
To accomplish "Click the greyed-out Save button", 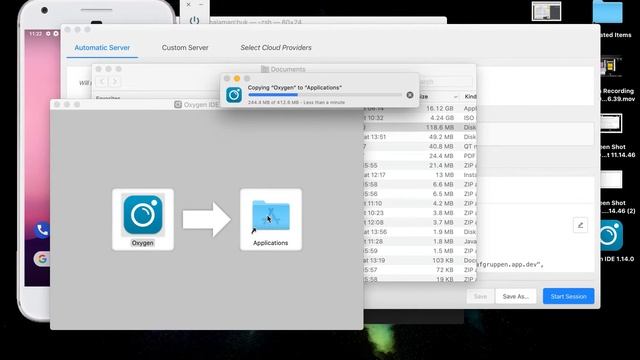I will pos(480,296).
